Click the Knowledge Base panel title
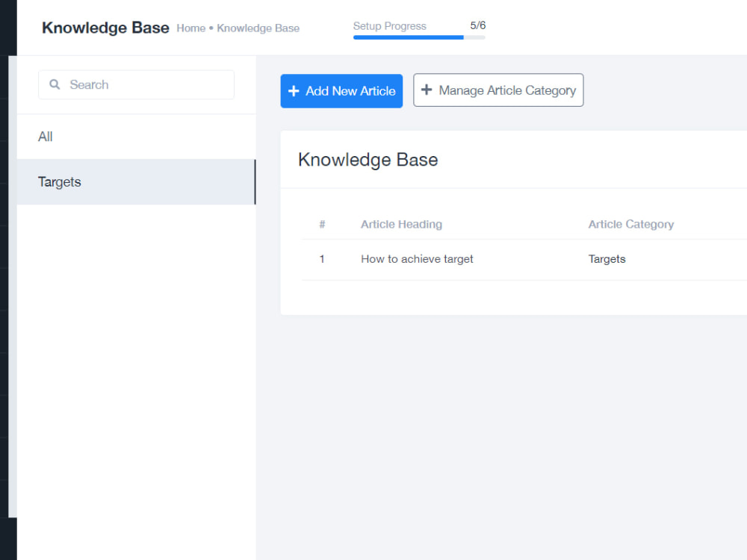747x560 pixels. pos(368,160)
